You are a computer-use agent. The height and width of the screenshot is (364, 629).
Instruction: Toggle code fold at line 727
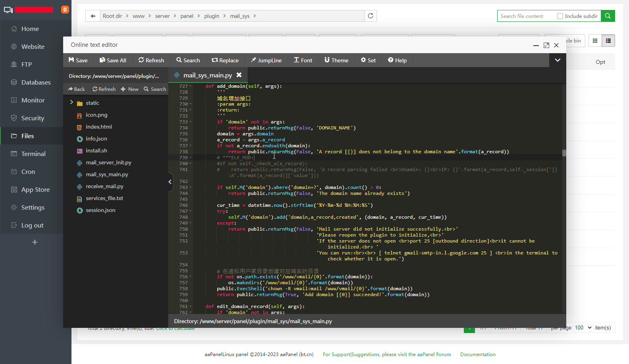pyautogui.click(x=191, y=86)
